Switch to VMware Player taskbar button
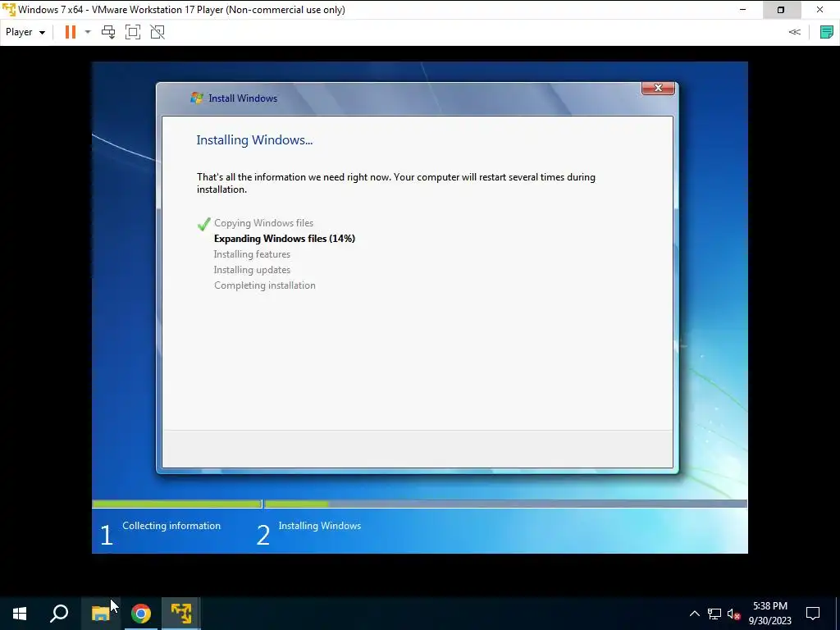 (181, 614)
